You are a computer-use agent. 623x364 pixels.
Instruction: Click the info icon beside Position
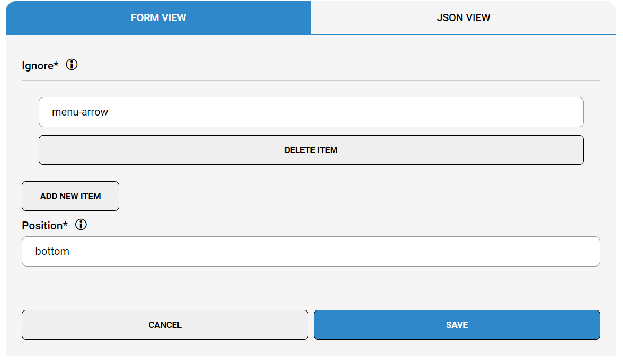click(81, 225)
